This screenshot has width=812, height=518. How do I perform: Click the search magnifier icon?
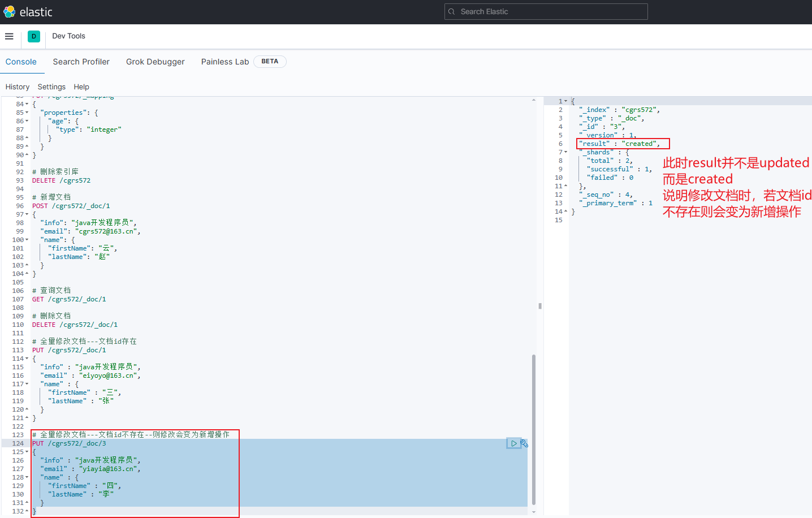(451, 12)
